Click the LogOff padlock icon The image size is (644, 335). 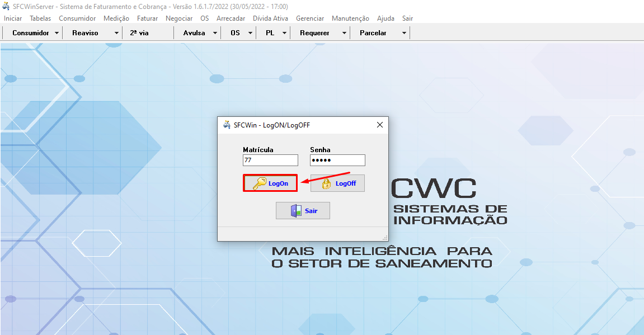[326, 183]
